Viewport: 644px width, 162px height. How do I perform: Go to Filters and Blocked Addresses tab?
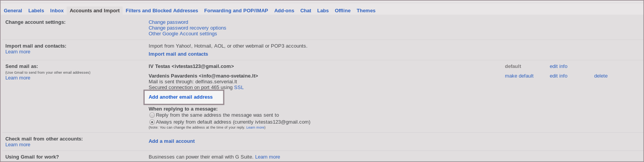coord(162,11)
